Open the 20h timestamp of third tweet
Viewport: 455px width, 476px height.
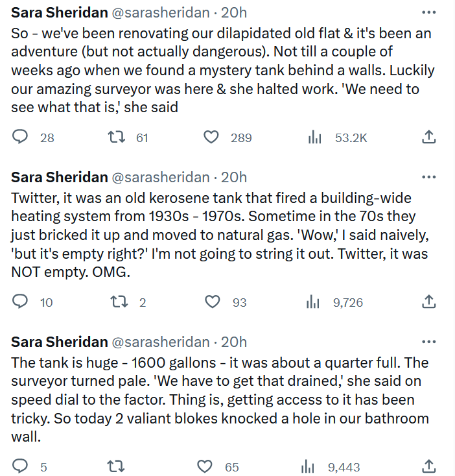coord(234,342)
